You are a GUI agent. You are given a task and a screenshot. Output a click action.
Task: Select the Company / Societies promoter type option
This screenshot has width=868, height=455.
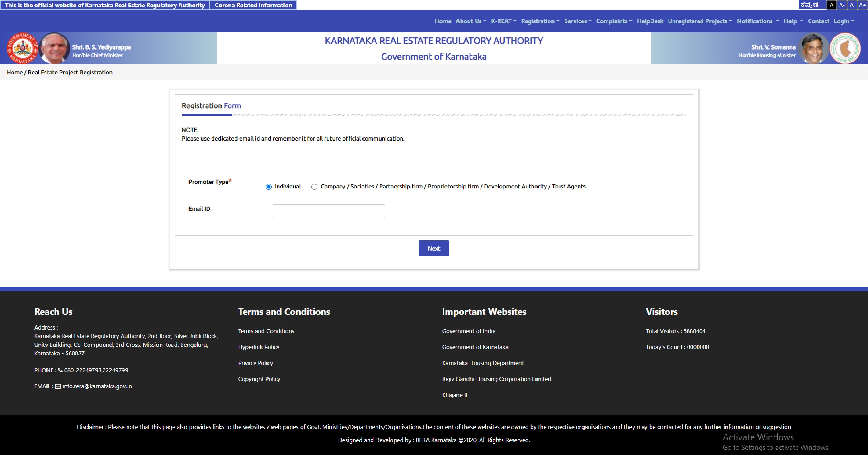click(314, 187)
